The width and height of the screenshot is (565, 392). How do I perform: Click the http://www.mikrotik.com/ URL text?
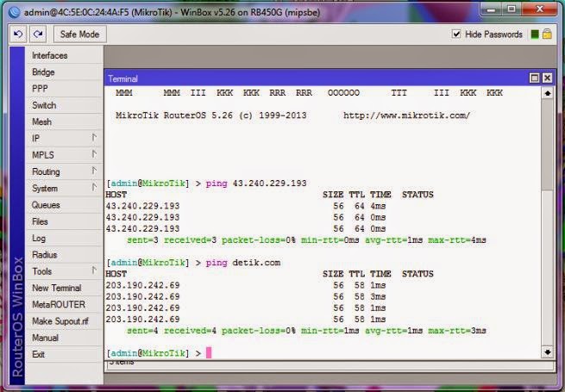406,115
